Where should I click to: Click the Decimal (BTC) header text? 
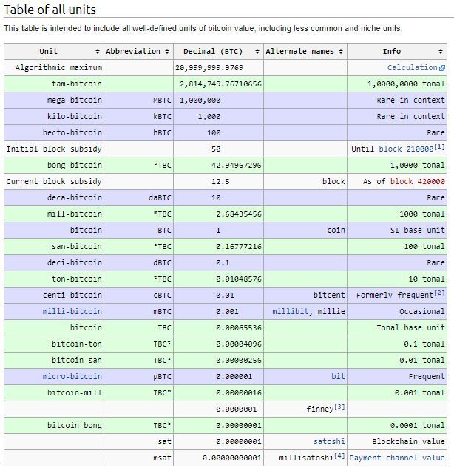pyautogui.click(x=213, y=51)
